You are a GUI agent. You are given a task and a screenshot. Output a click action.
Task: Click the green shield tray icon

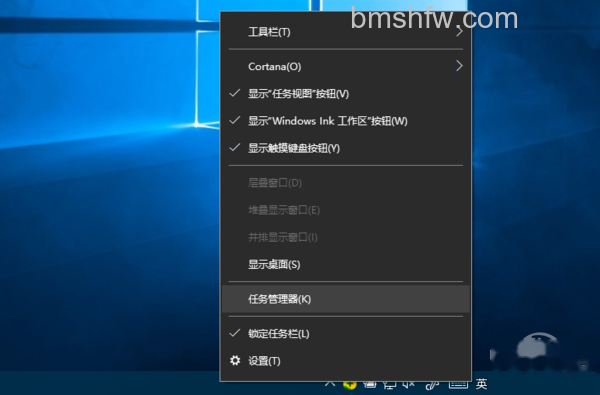point(349,385)
